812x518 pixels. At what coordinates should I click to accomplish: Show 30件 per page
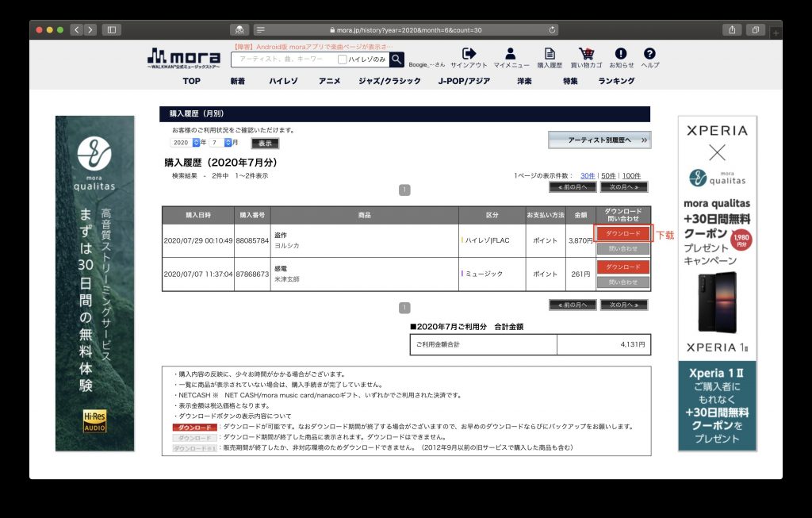tap(588, 175)
